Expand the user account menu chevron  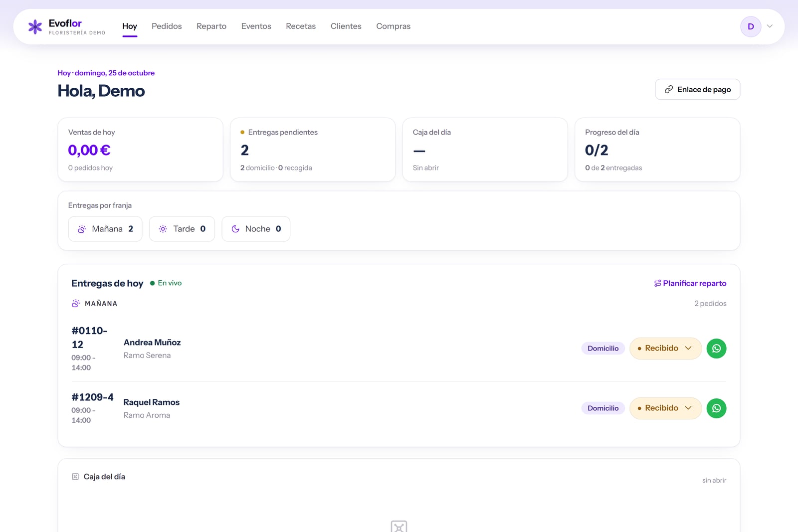[x=770, y=26]
